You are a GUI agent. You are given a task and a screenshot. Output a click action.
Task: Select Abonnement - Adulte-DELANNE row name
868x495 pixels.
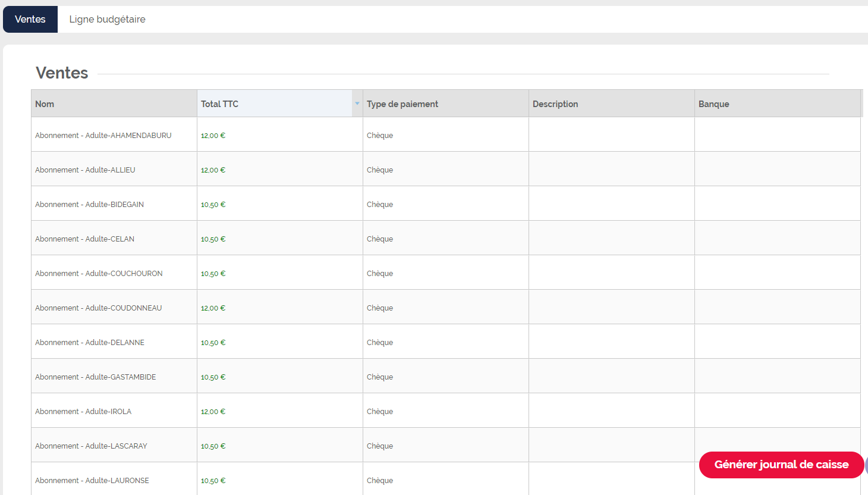[x=90, y=343]
